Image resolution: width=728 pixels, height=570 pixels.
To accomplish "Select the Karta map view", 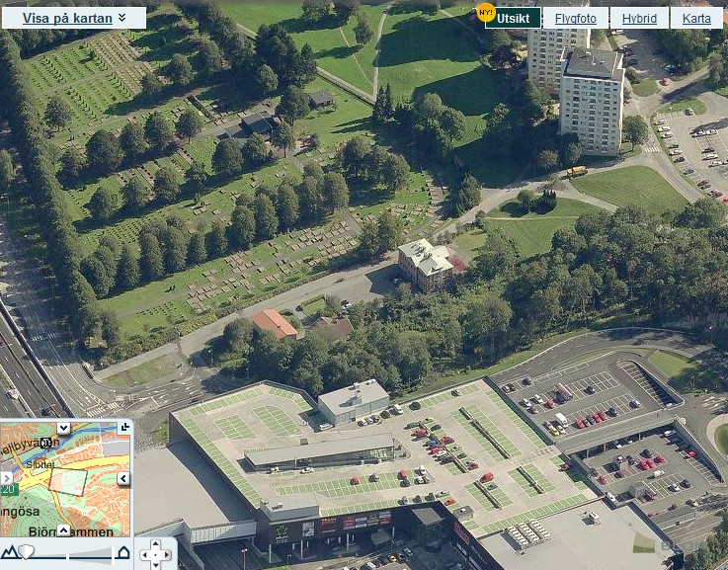I will click(x=696, y=18).
